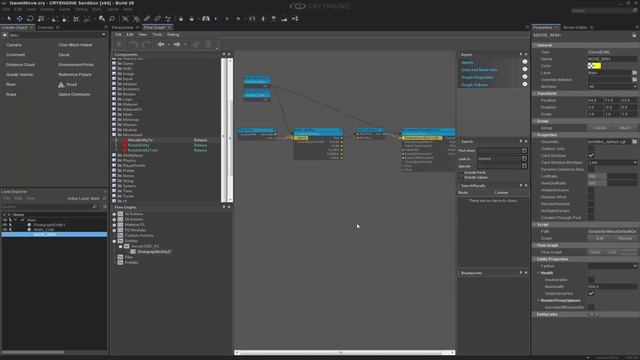
Task: Select the Move tool in main toolbar
Action: click(19, 19)
